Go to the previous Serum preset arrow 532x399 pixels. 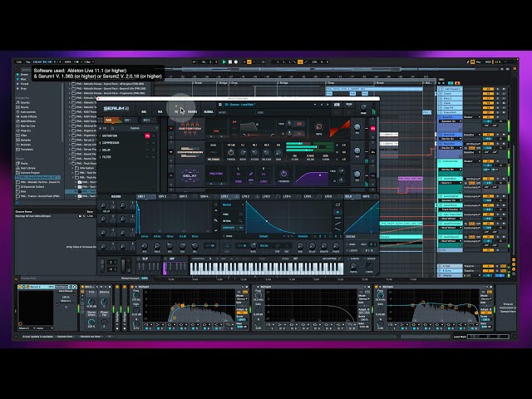click(x=322, y=105)
